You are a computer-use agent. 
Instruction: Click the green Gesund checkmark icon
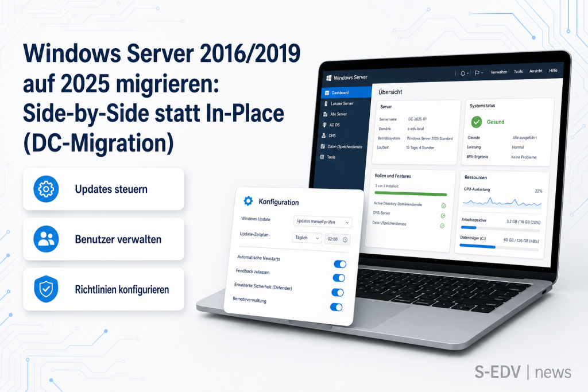point(477,122)
